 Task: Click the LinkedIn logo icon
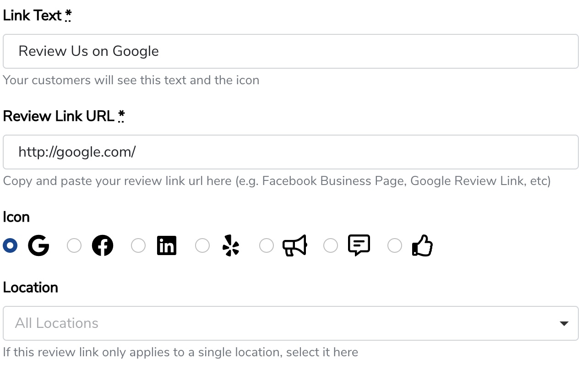[167, 246]
